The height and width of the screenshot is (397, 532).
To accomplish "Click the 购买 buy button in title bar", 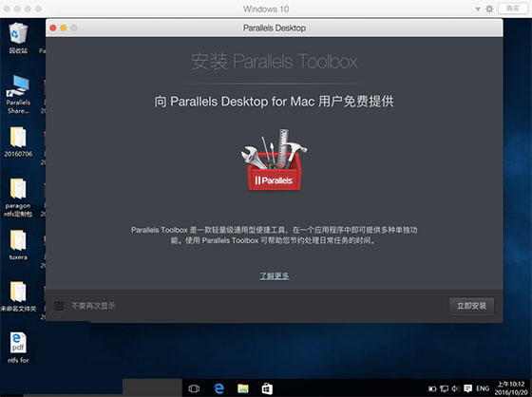I will pyautogui.click(x=512, y=9).
